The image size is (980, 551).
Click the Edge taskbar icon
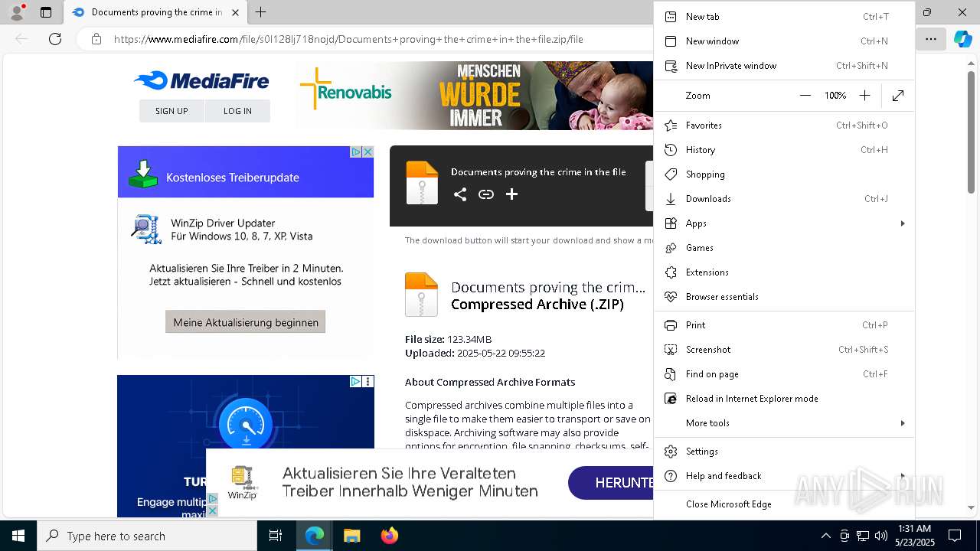[315, 536]
